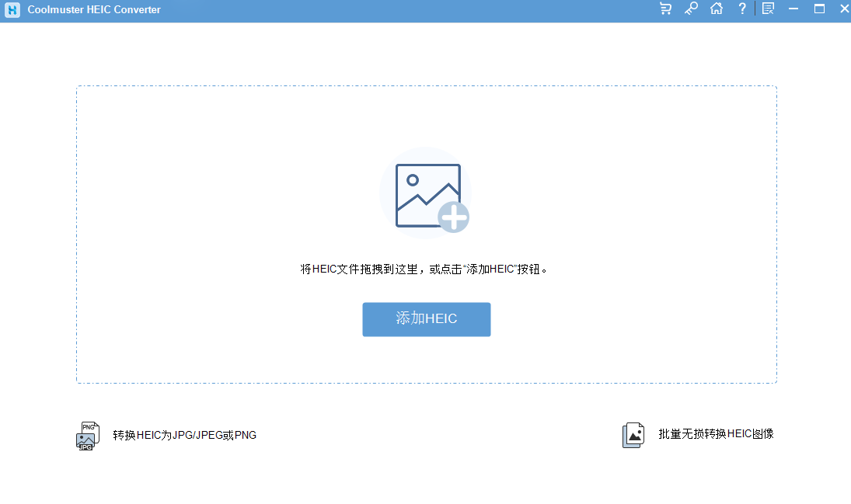The height and width of the screenshot is (504, 851).
Task: Click the vertical divider in the title bar
Action: coord(755,9)
